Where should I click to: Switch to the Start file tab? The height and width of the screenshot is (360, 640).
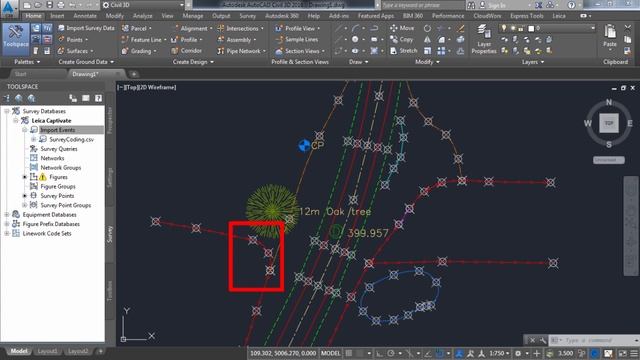[x=20, y=74]
